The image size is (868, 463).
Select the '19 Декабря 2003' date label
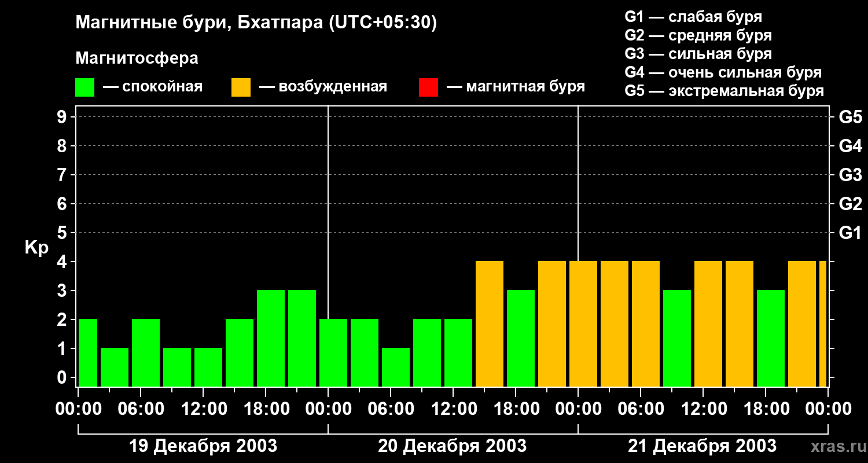pos(203,446)
